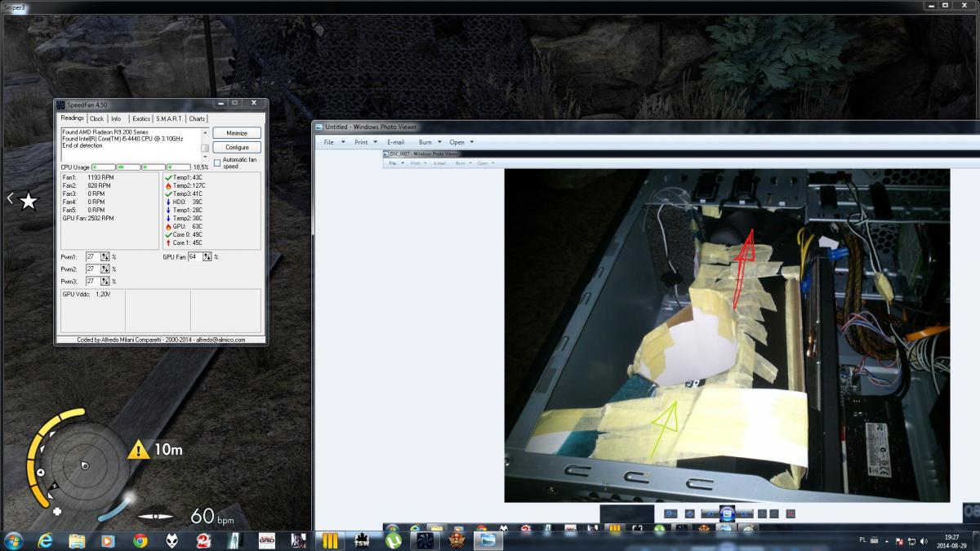Open the Windows Start menu orb

[13, 540]
